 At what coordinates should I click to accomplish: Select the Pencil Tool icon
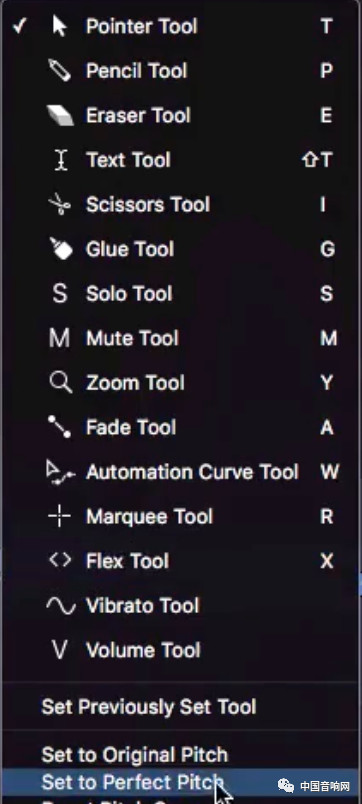pyautogui.click(x=59, y=70)
